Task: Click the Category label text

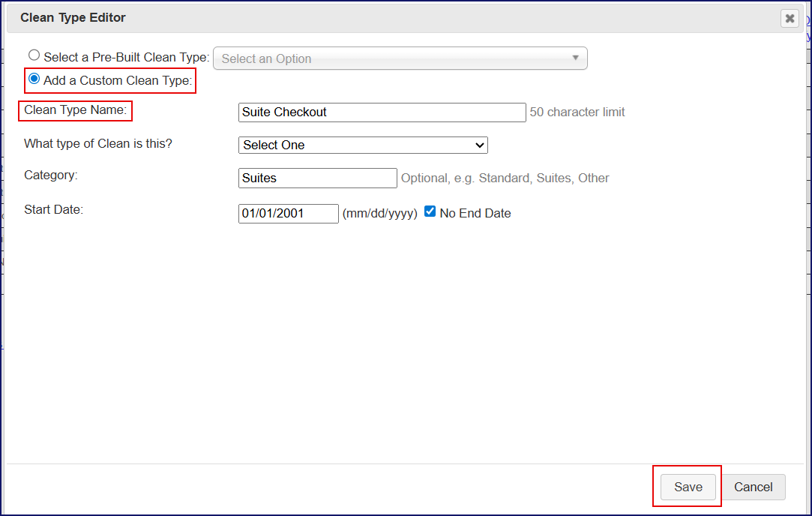Action: click(x=50, y=175)
